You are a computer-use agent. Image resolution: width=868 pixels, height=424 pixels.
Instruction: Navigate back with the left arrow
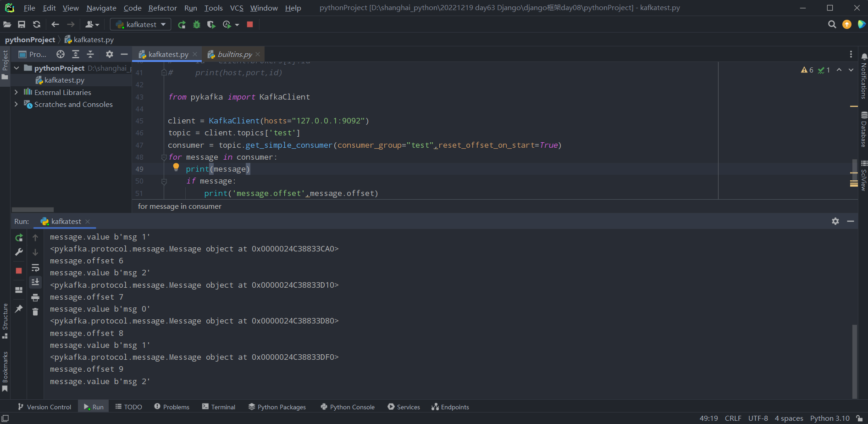click(55, 24)
